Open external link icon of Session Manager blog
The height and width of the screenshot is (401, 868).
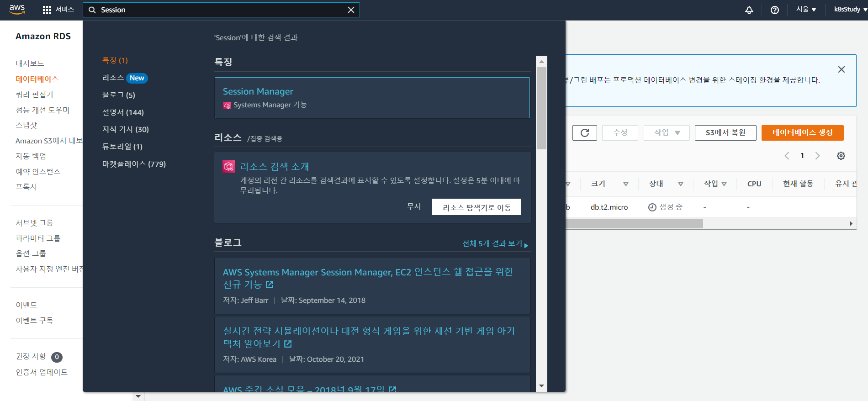pos(270,285)
